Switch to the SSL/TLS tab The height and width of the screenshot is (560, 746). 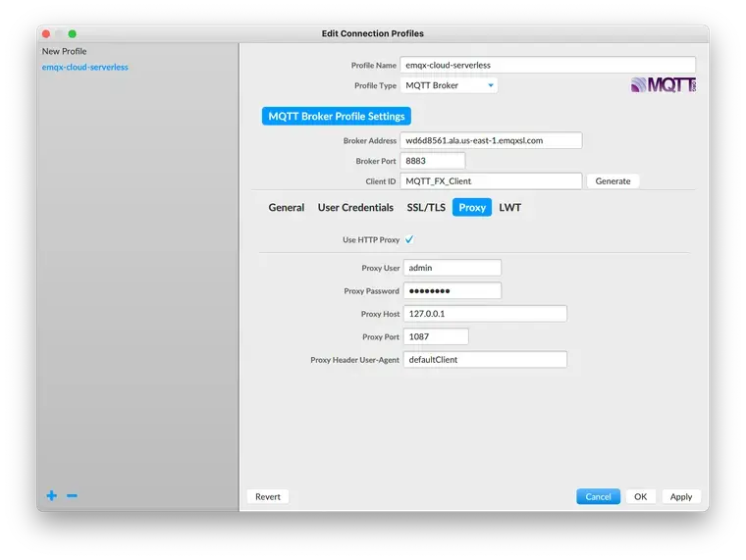426,207
